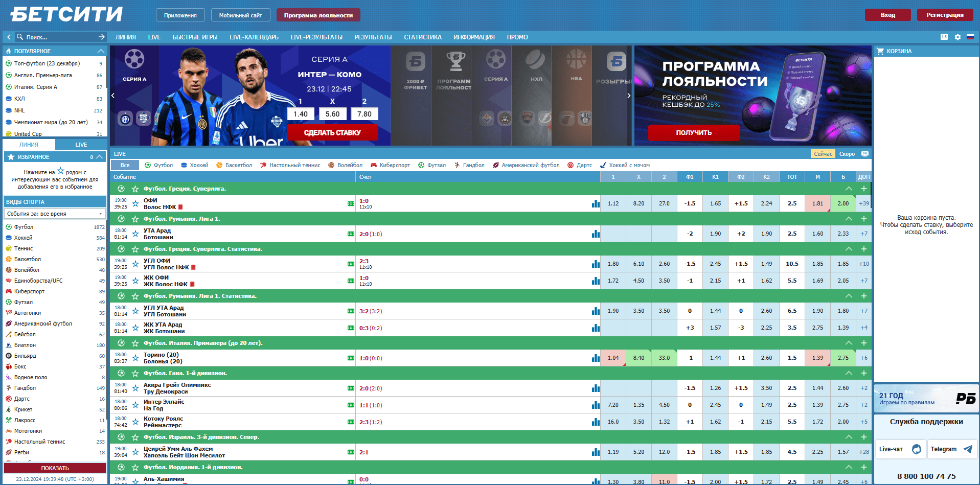
Task: Open the LIVE-КАЛЕНДАРЬ menu item
Action: 254,37
